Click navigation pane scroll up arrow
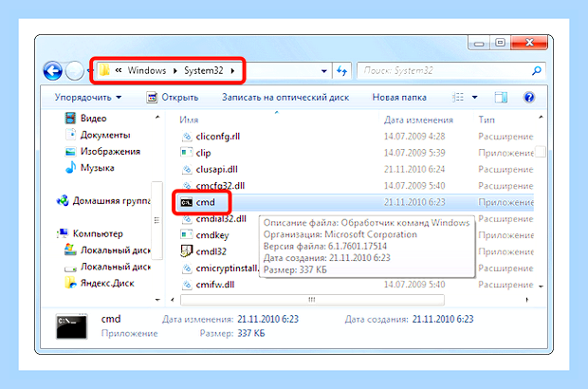The width and height of the screenshot is (588, 389). click(x=157, y=118)
